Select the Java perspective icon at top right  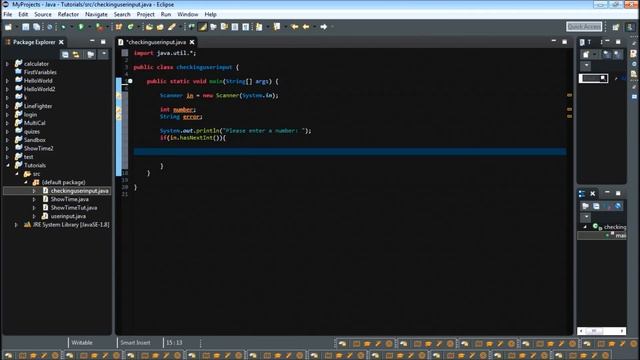[x=630, y=27]
